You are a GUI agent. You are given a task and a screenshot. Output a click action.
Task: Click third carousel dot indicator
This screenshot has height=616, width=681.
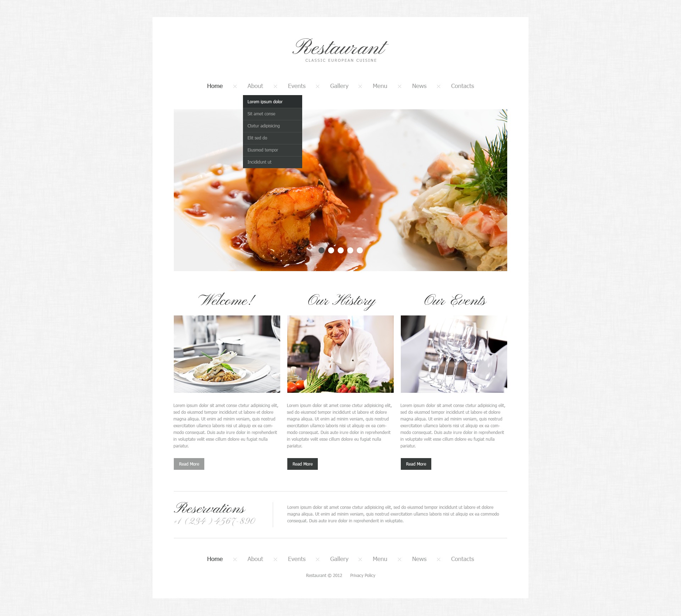[x=340, y=250]
